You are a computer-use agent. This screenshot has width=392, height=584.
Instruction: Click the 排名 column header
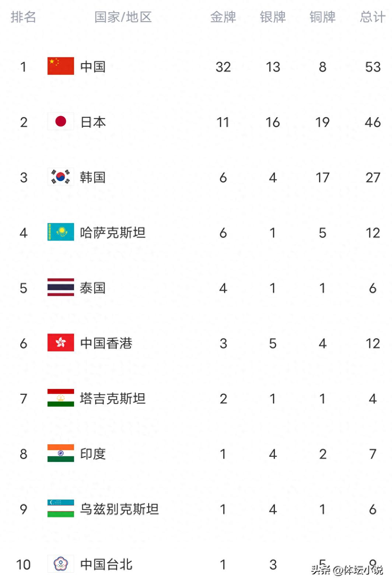coord(23,17)
